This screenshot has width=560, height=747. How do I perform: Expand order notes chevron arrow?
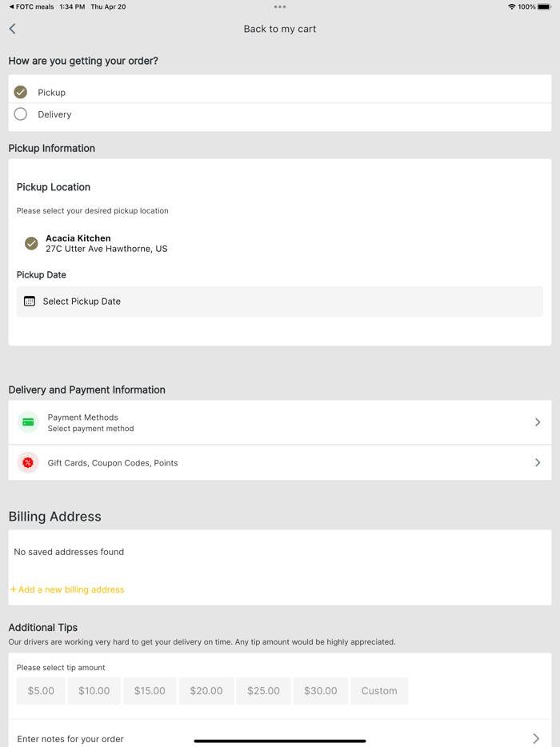pyautogui.click(x=536, y=739)
